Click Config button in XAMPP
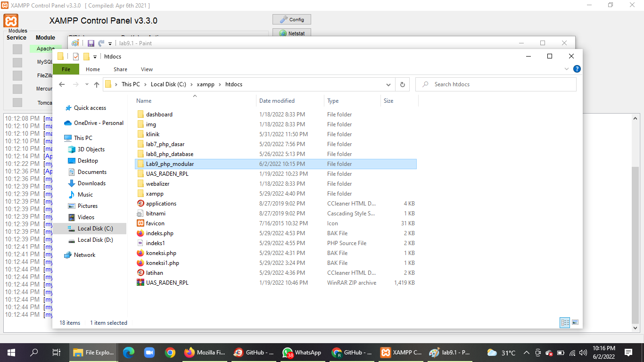 (x=292, y=20)
